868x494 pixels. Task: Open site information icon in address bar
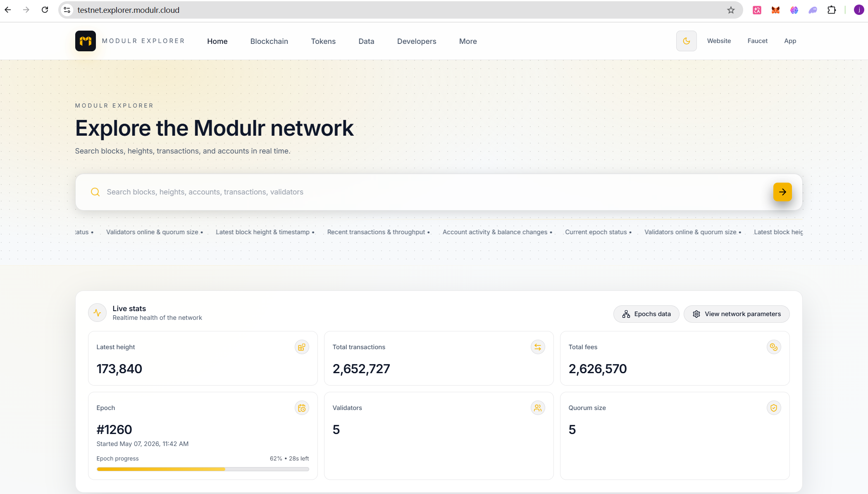[67, 10]
